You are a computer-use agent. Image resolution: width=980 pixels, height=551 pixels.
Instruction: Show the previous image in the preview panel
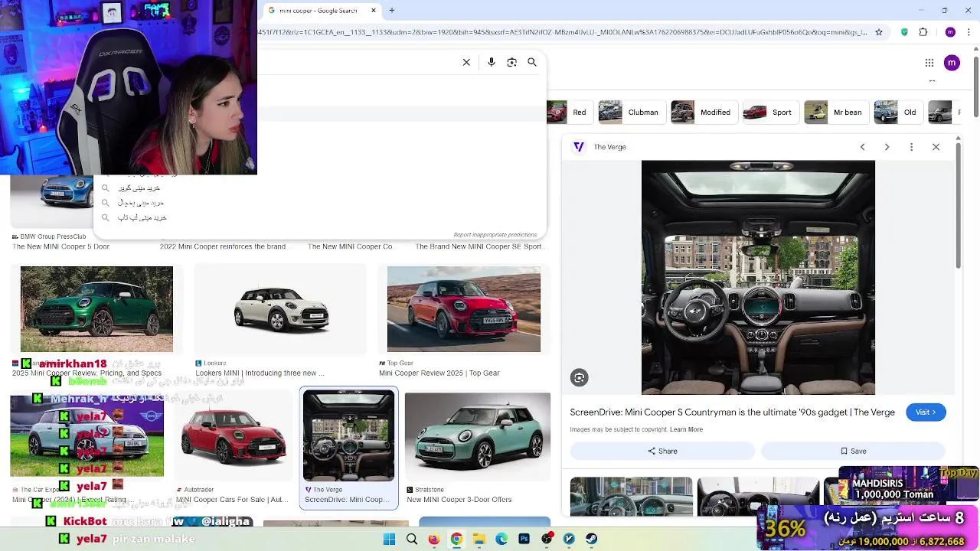pyautogui.click(x=862, y=147)
